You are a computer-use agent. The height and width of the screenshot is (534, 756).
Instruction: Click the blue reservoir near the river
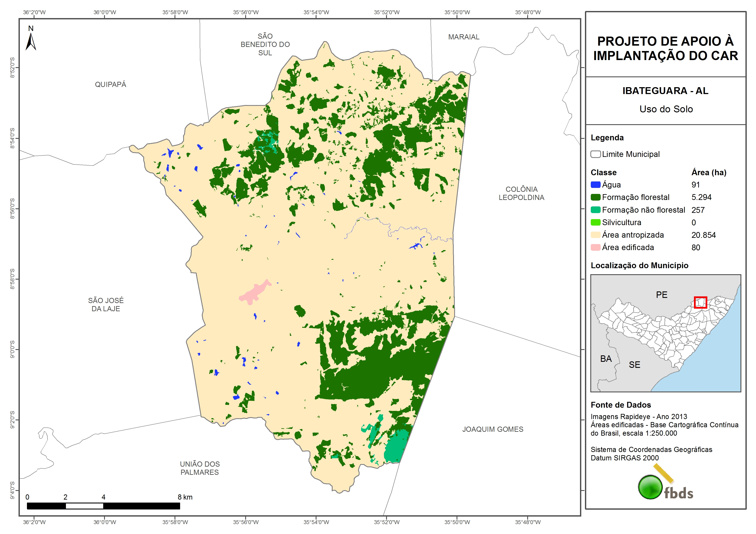(x=416, y=245)
